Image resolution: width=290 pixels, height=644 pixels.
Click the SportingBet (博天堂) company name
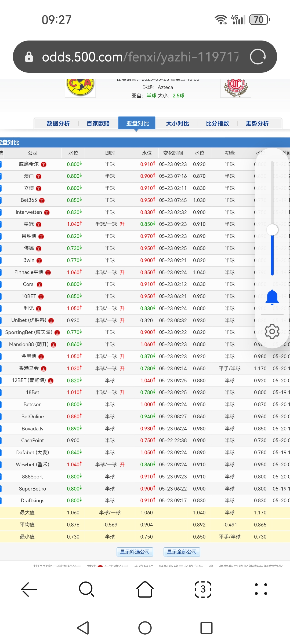click(29, 332)
